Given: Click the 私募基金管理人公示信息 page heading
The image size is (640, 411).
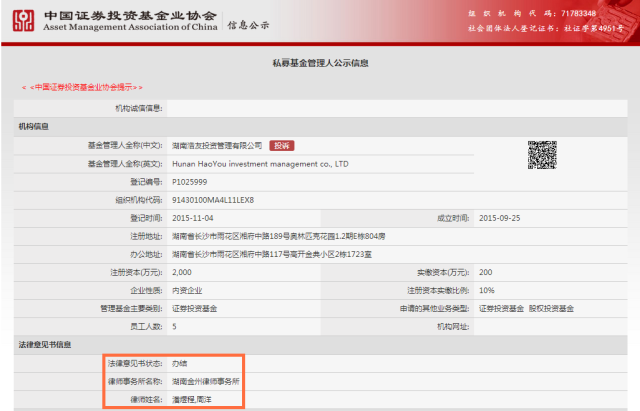Looking at the screenshot, I should pyautogui.click(x=320, y=64).
